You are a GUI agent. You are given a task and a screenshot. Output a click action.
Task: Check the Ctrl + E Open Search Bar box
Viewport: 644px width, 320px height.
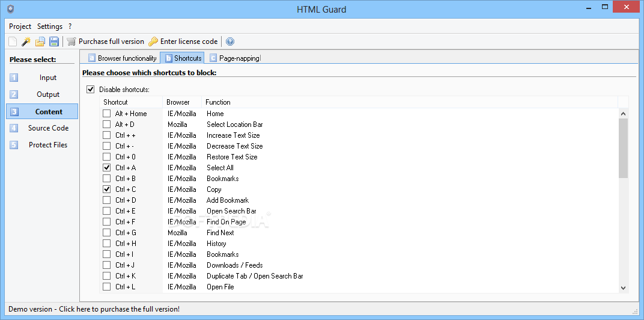[107, 211]
